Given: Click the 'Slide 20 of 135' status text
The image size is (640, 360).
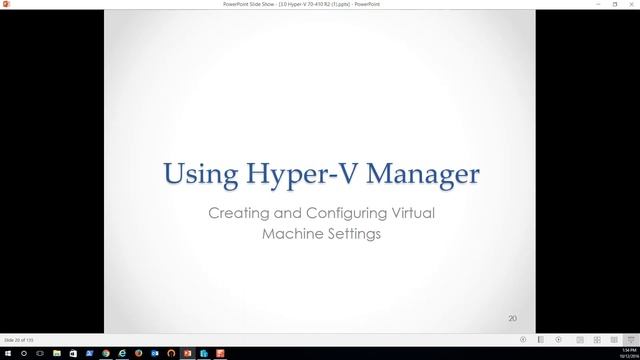Looking at the screenshot, I should pyautogui.click(x=18, y=340).
